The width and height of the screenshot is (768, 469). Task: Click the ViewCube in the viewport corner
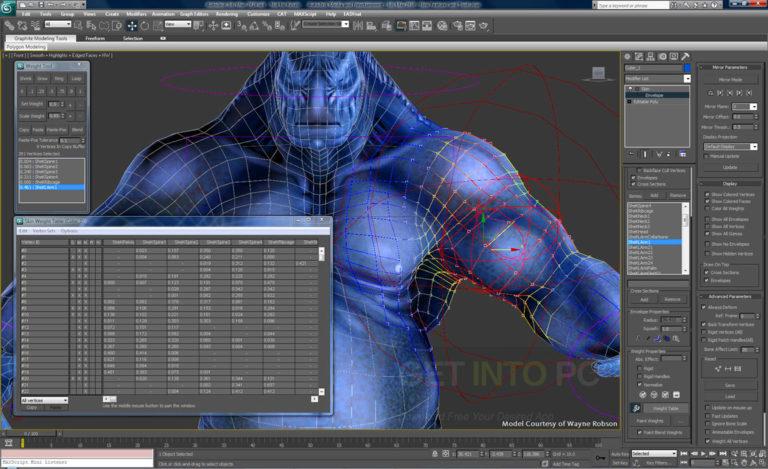(598, 73)
